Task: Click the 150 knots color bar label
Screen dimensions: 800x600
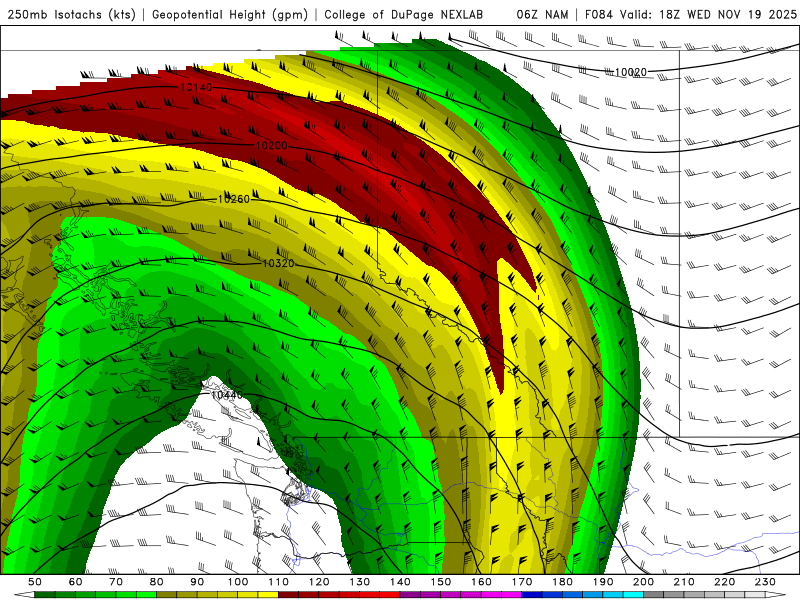Action: (x=441, y=582)
